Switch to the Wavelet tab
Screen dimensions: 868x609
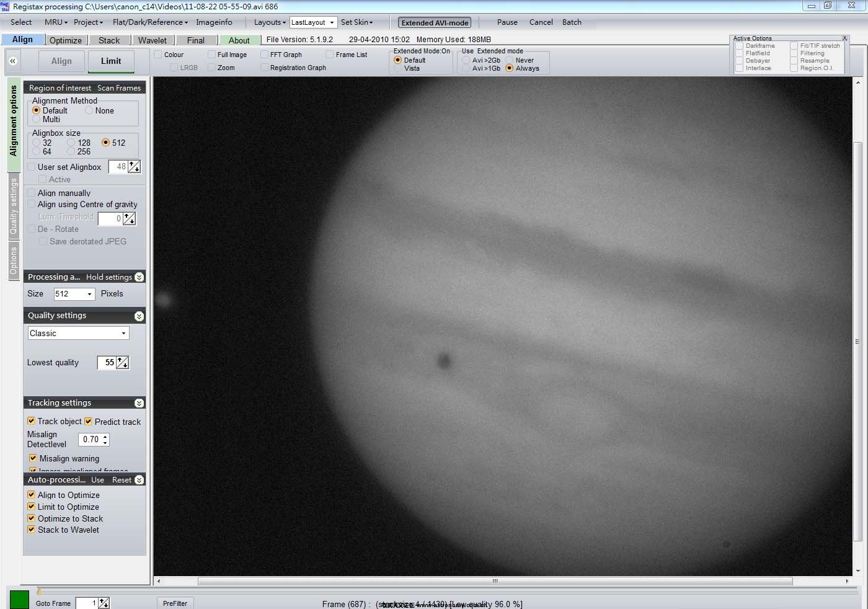click(153, 40)
